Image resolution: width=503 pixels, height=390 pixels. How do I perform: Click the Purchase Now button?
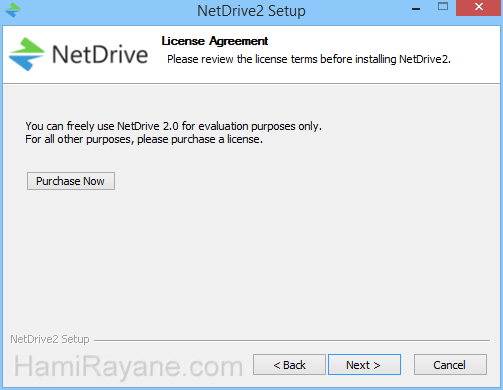click(71, 181)
